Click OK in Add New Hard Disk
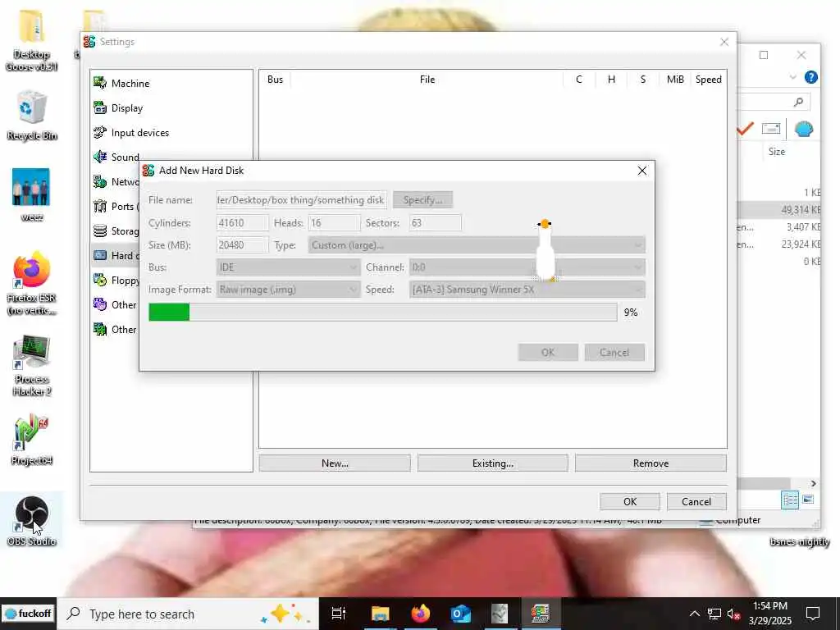This screenshot has width=840, height=630. (547, 352)
